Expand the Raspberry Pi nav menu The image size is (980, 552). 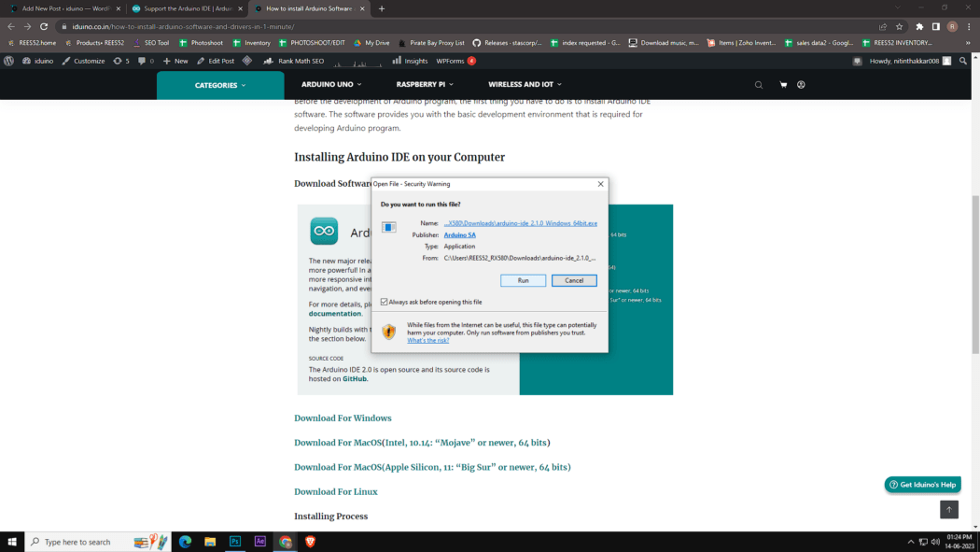tap(425, 85)
